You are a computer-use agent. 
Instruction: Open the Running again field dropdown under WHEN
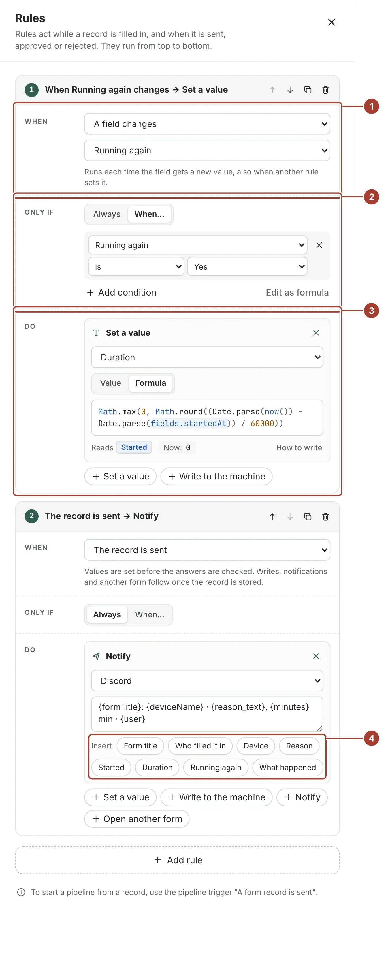pos(207,150)
